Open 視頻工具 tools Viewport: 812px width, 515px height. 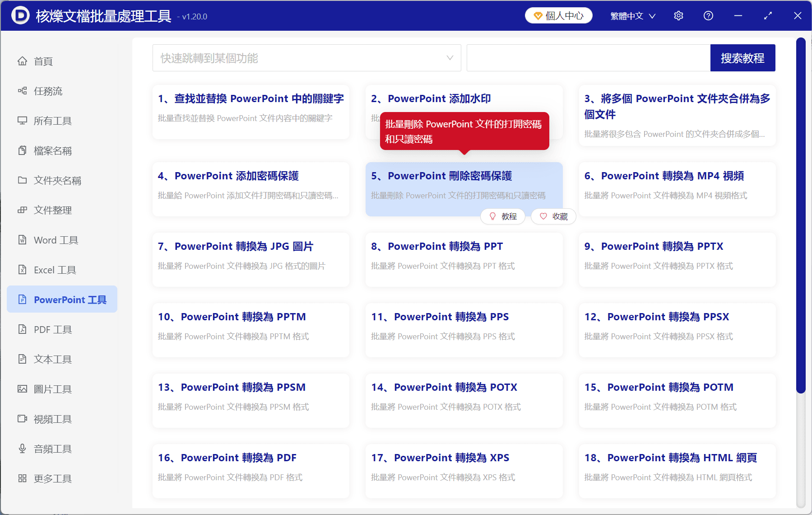pos(51,419)
